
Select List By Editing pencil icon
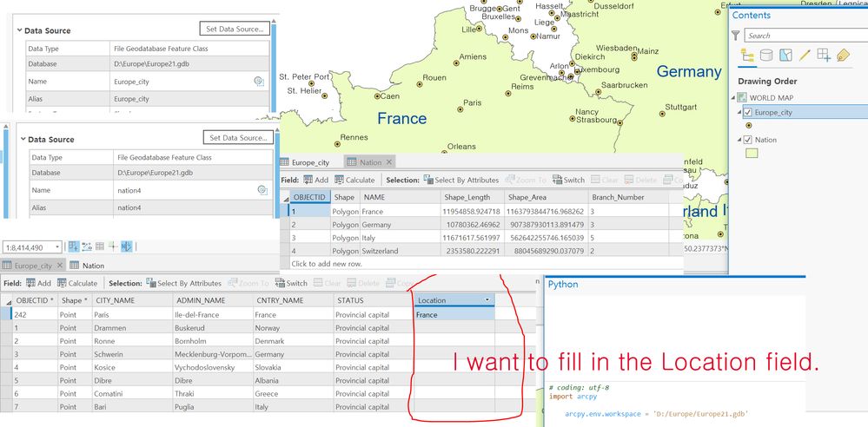pos(805,56)
